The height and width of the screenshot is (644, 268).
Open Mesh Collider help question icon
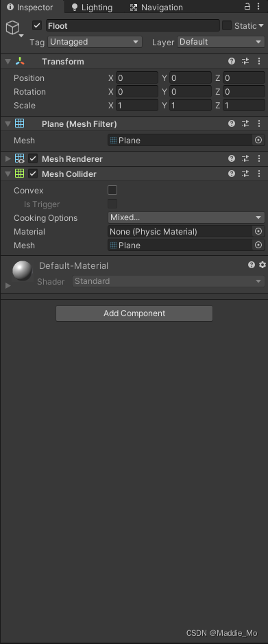click(x=232, y=174)
